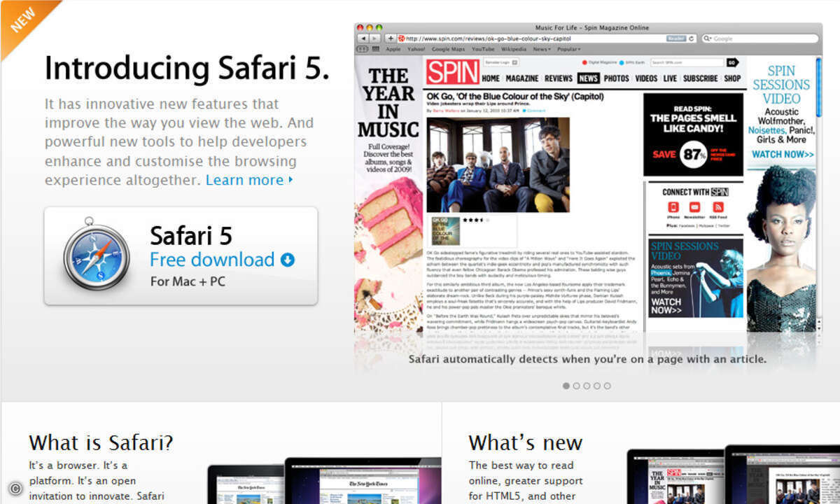Select the SPIN NEWS tab
840x504 pixels.
tap(589, 78)
